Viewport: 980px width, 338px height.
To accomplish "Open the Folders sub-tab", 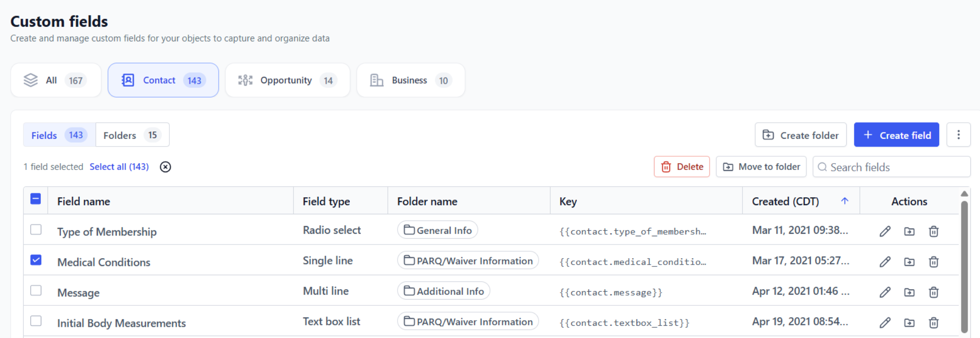I will [x=132, y=135].
